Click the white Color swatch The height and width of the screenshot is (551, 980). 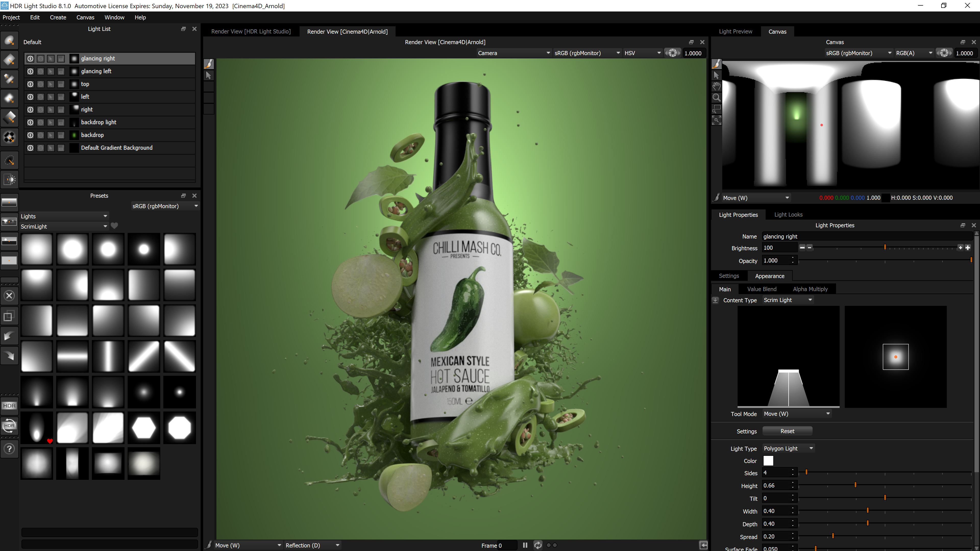point(768,461)
